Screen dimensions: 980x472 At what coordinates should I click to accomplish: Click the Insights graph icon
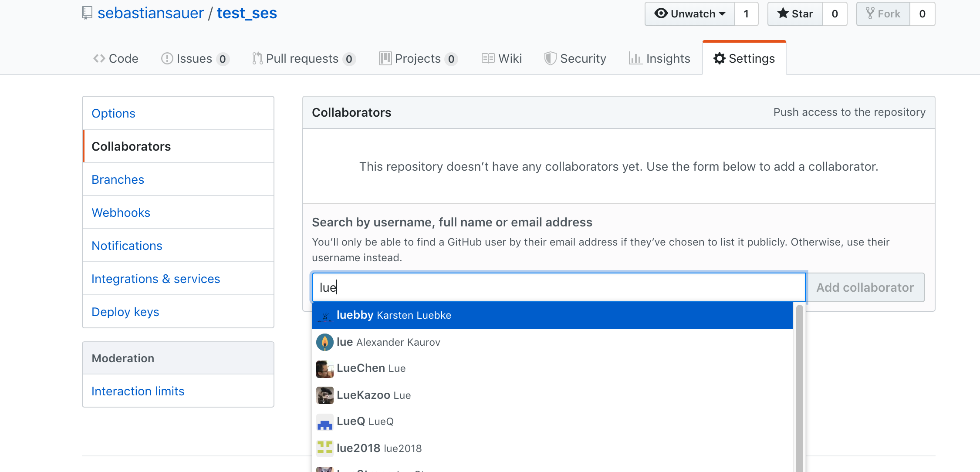635,58
